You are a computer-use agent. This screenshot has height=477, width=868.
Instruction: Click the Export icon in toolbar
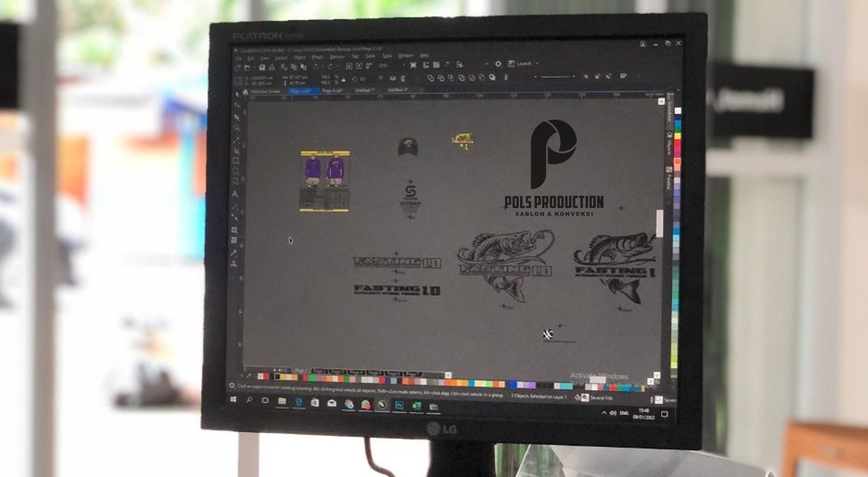(359, 66)
